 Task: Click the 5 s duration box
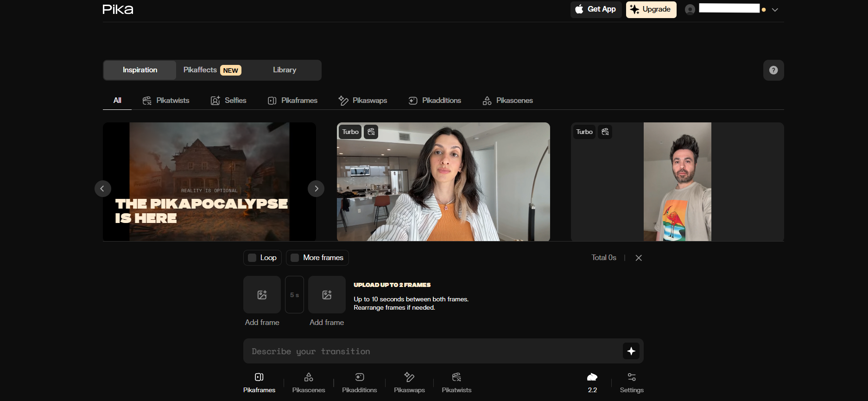coord(294,295)
